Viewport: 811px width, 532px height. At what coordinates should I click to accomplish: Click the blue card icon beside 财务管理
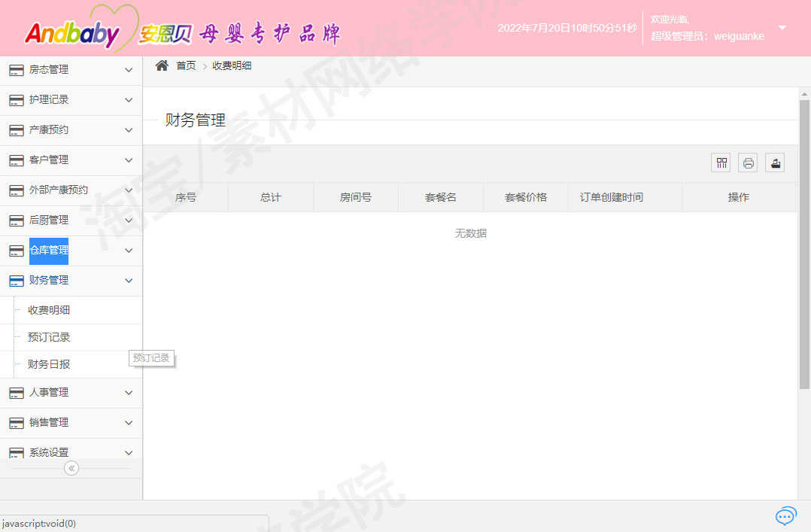point(17,281)
